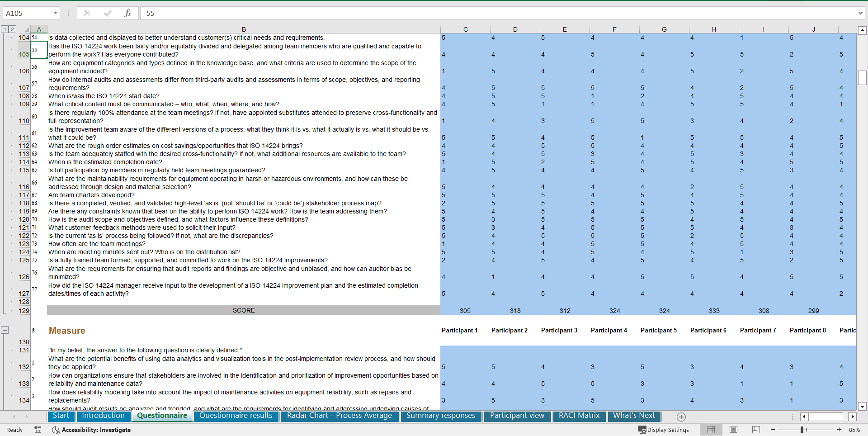Switch to Summary responses sheet tab
The height and width of the screenshot is (436, 868).
coord(441,416)
